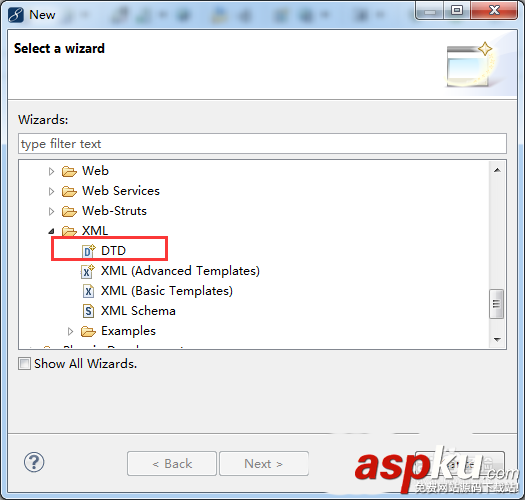The width and height of the screenshot is (525, 500).
Task: Expand the Web-Struts tree node
Action: pyautogui.click(x=51, y=211)
